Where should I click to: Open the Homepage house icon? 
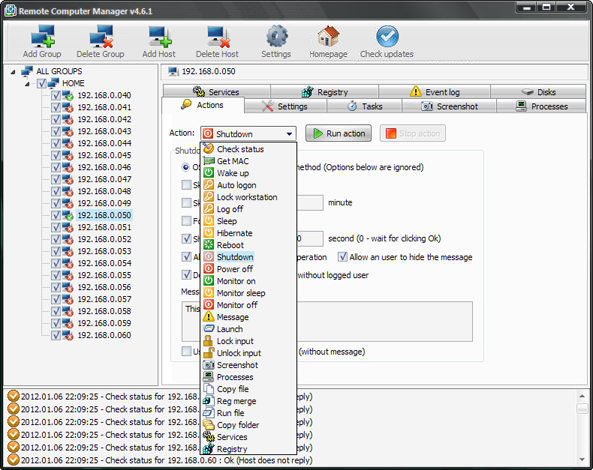pos(328,36)
